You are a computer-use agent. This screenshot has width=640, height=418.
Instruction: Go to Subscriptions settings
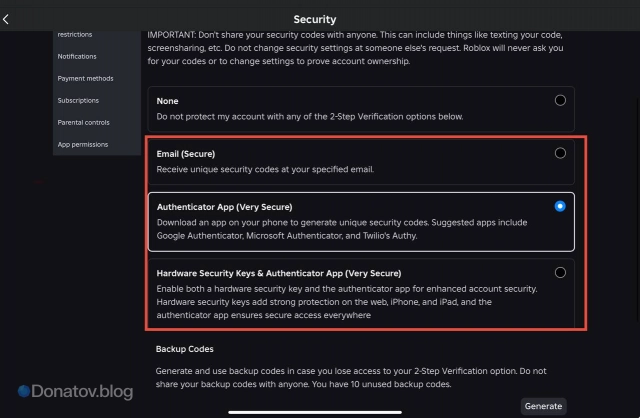pos(79,100)
